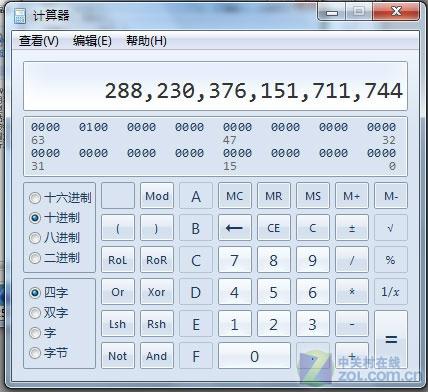The width and height of the screenshot is (428, 392).
Task: Click the And bitwise button
Action: tap(157, 356)
